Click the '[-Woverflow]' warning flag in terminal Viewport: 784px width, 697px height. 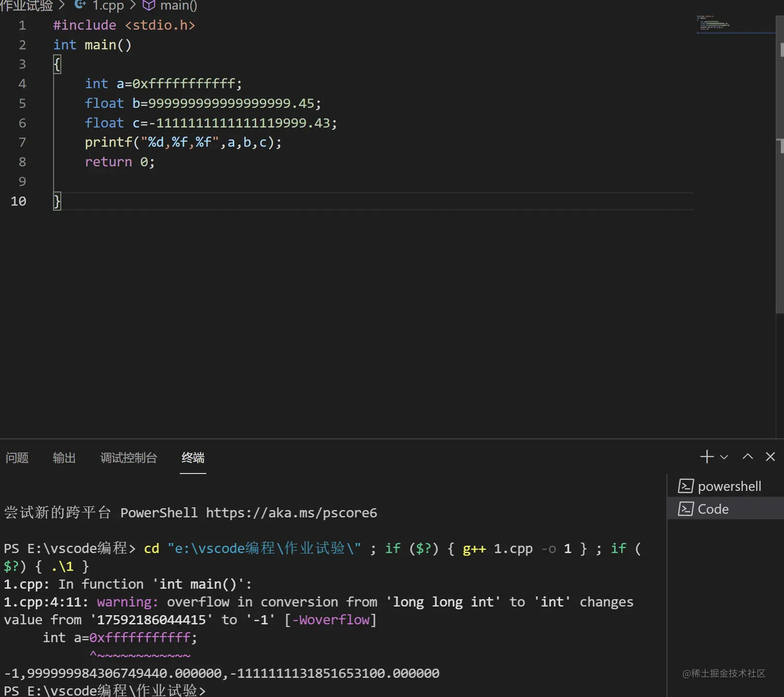330,620
